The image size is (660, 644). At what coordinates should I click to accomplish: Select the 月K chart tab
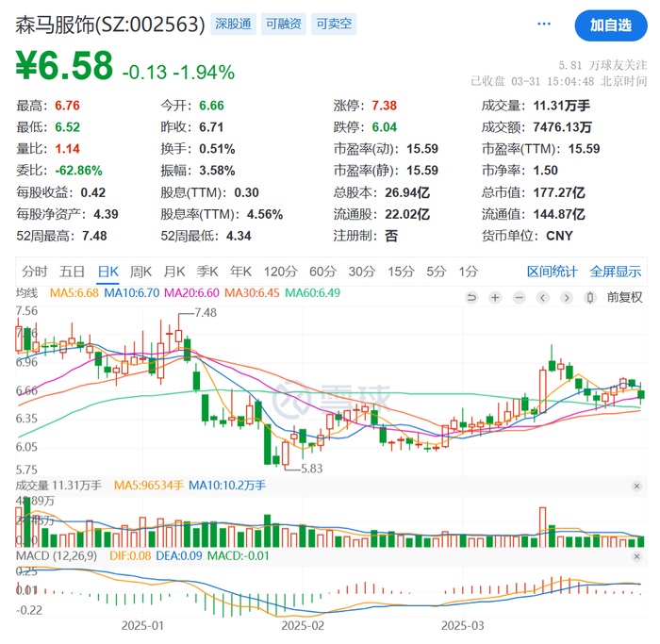point(174,272)
